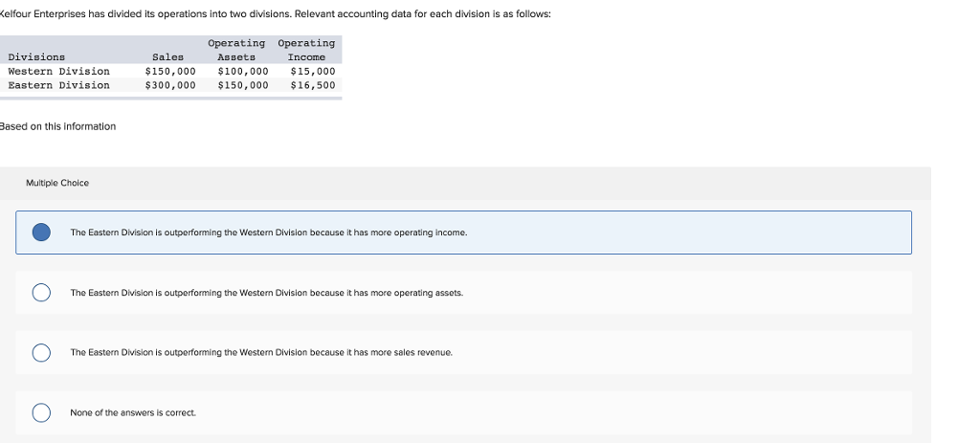
Task: Click the answer text about more operating assets
Action: (x=267, y=293)
